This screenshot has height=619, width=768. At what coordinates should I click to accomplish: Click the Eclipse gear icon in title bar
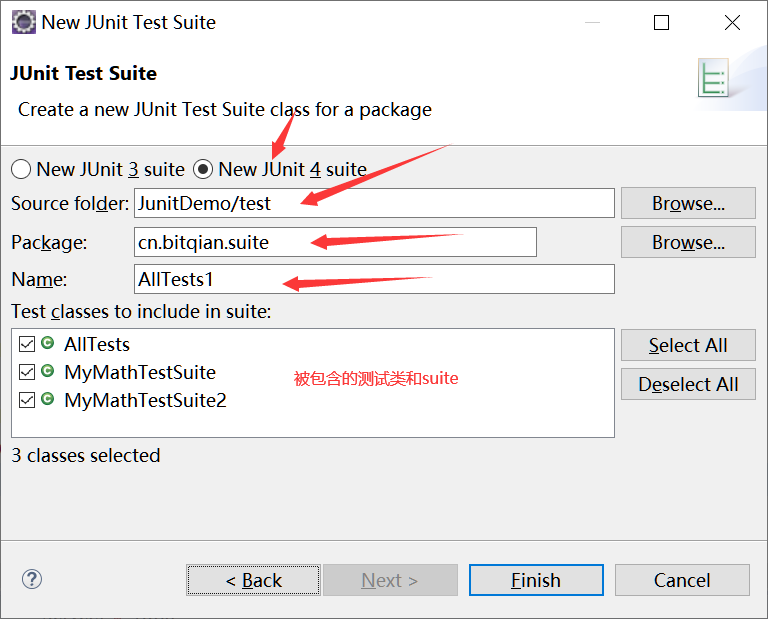(23, 21)
